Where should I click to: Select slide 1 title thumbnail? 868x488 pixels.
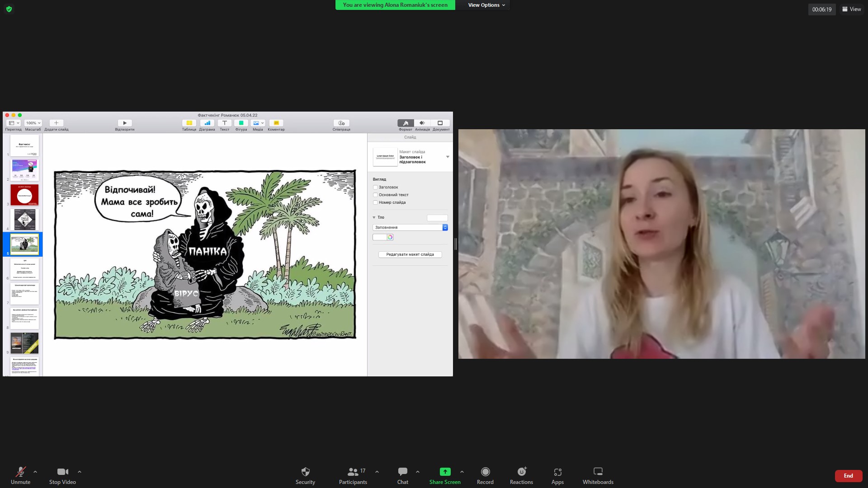point(24,145)
